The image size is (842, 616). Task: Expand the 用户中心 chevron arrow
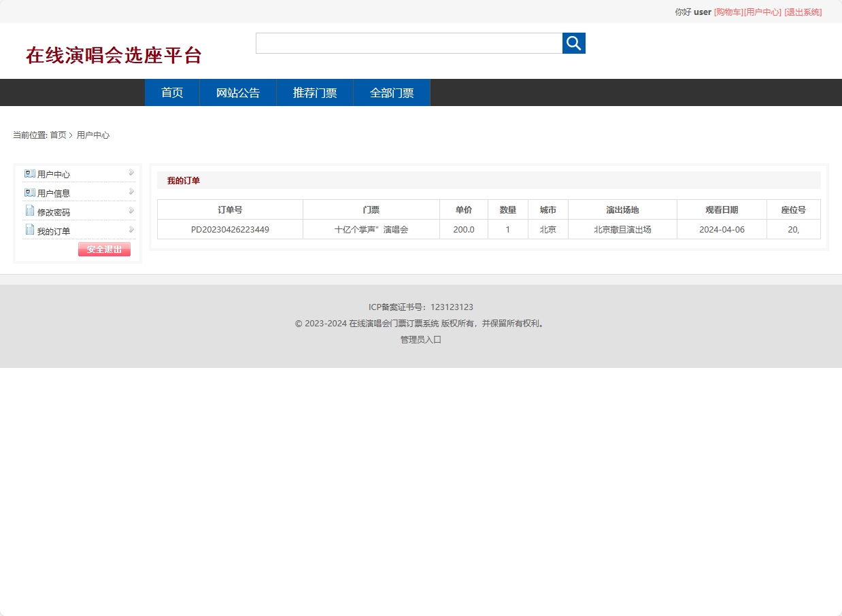(x=130, y=173)
